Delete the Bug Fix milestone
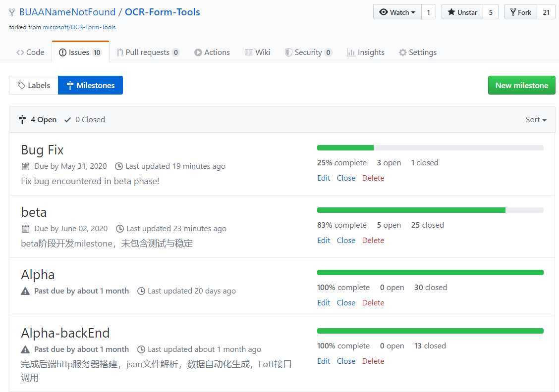 pyautogui.click(x=373, y=178)
